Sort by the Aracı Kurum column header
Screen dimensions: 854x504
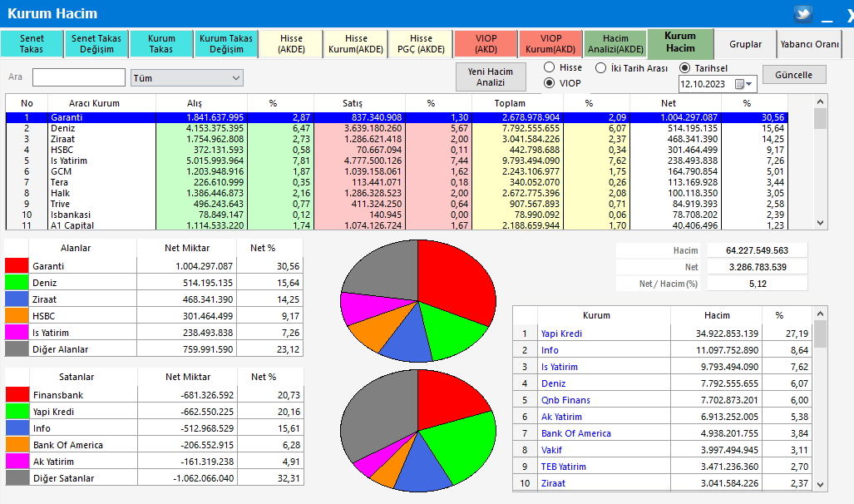click(101, 103)
